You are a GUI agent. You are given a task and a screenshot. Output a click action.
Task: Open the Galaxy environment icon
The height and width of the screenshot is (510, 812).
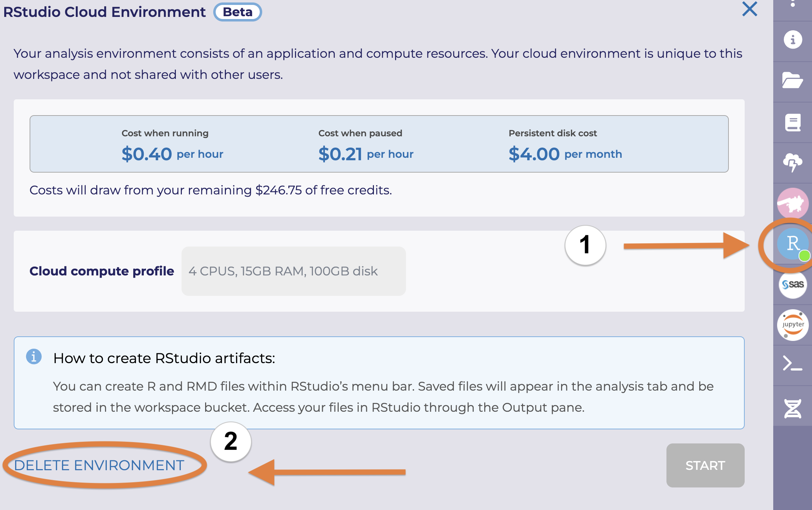coord(793,203)
